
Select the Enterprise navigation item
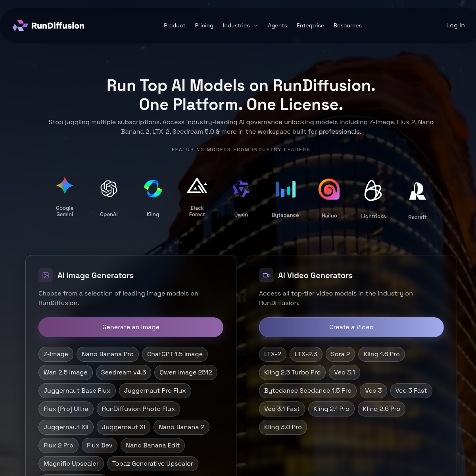tap(310, 25)
